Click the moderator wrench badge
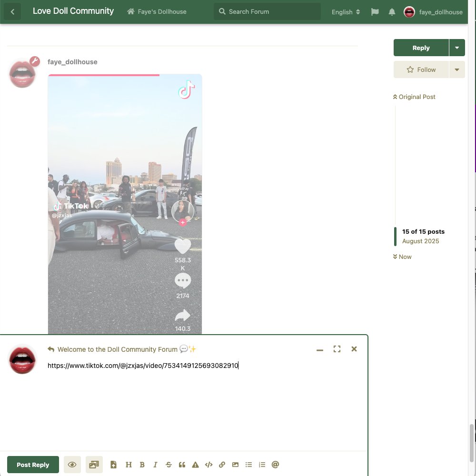The height and width of the screenshot is (476, 476). (35, 61)
